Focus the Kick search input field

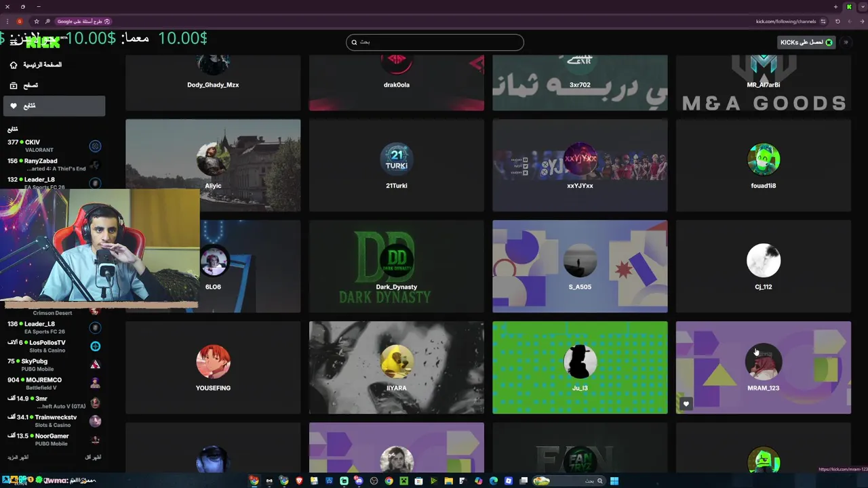pos(435,42)
